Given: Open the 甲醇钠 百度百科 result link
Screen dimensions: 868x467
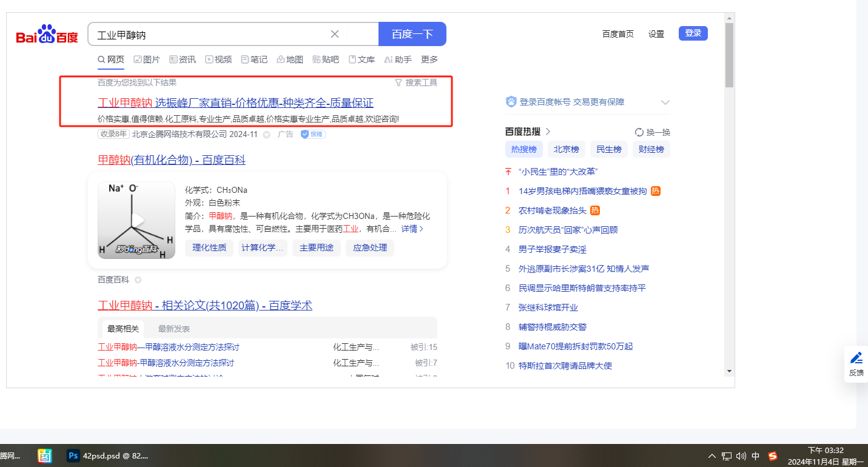Looking at the screenshot, I should coord(172,160).
